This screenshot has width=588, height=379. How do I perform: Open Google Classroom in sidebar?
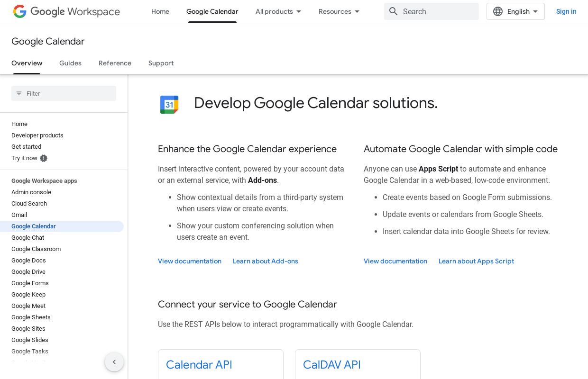point(36,249)
